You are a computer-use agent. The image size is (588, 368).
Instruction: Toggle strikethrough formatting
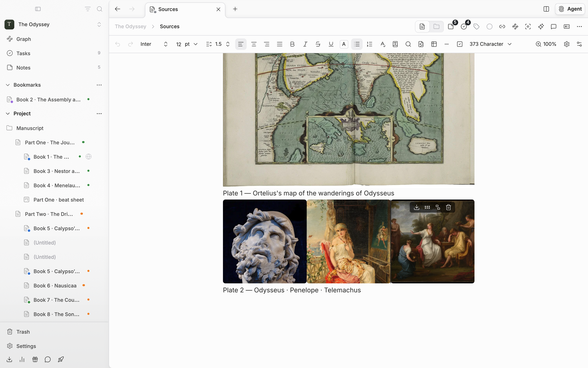[x=318, y=44]
